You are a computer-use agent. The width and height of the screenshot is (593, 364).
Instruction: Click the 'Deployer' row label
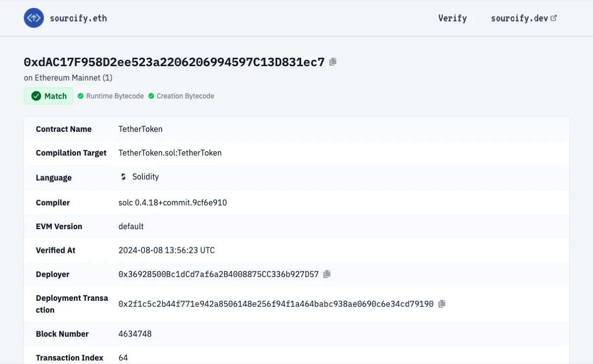point(53,274)
